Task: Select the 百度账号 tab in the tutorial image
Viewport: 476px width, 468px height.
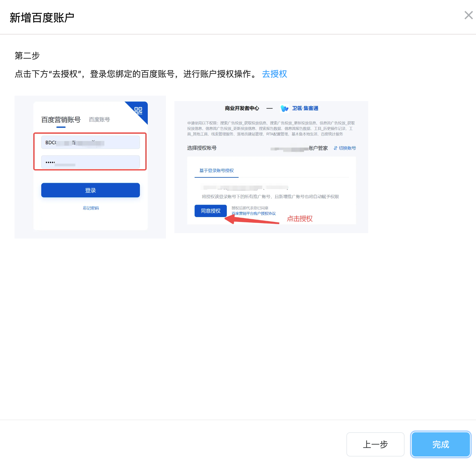Action: pyautogui.click(x=99, y=120)
